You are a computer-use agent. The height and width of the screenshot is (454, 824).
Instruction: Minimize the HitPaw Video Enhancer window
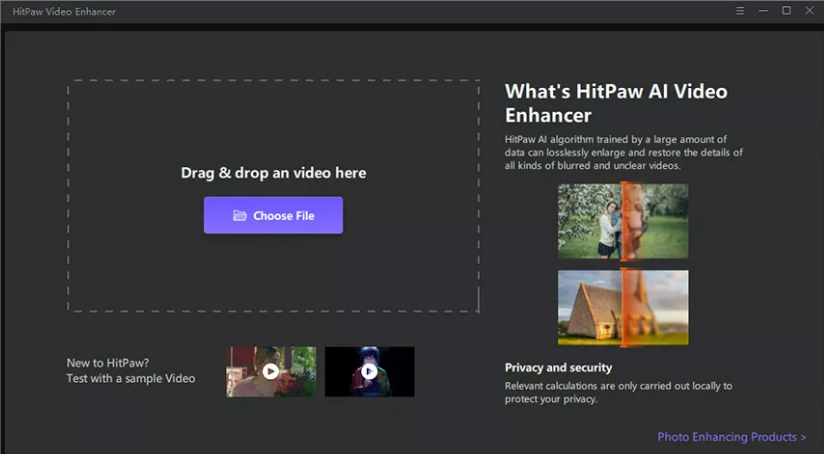(x=763, y=11)
